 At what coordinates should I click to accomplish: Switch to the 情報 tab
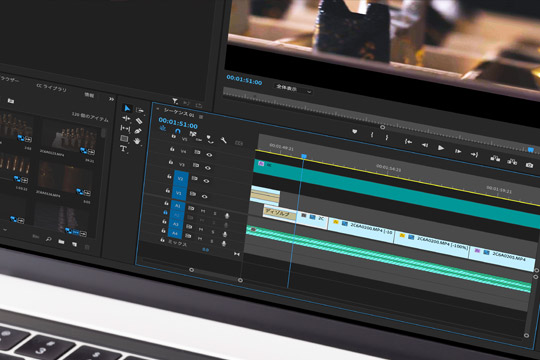(89, 95)
